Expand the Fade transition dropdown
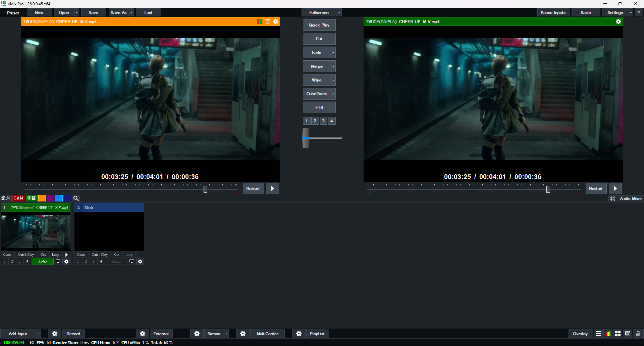The image size is (644, 346). coord(333,53)
